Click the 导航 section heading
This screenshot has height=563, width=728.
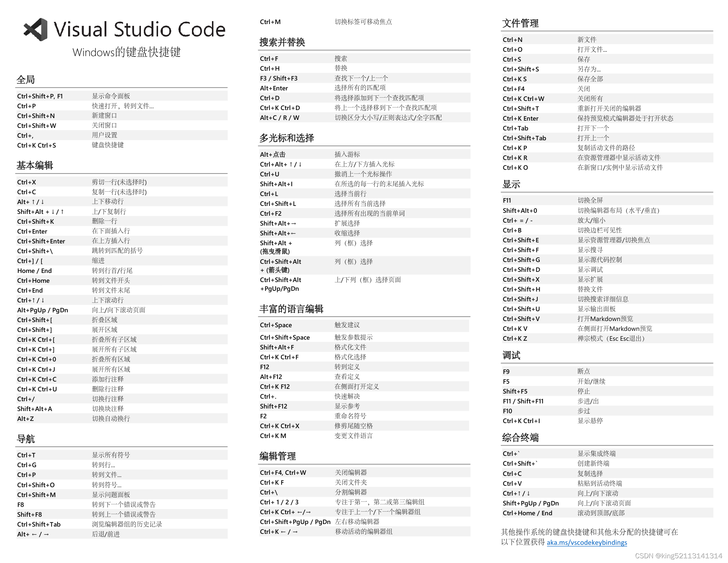[25, 439]
